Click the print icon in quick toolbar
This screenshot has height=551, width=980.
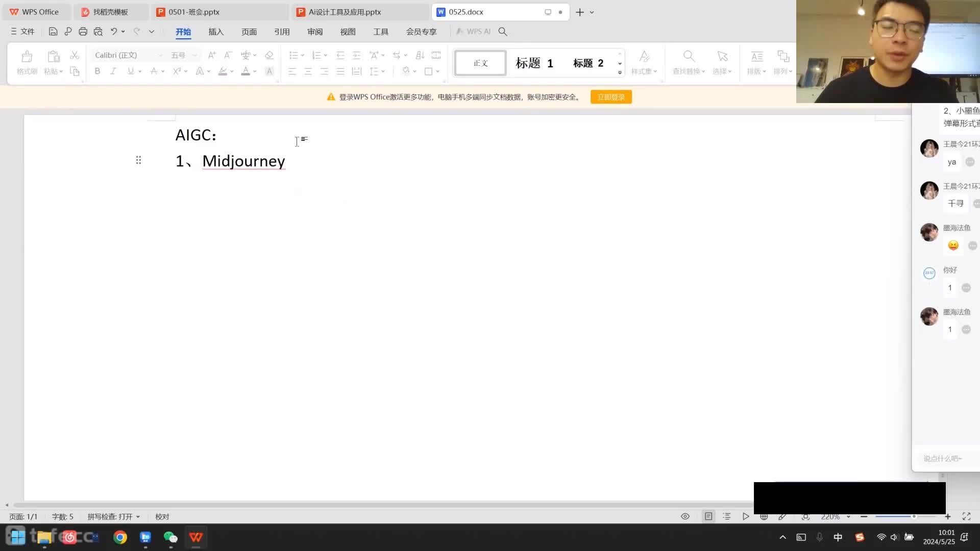click(83, 32)
